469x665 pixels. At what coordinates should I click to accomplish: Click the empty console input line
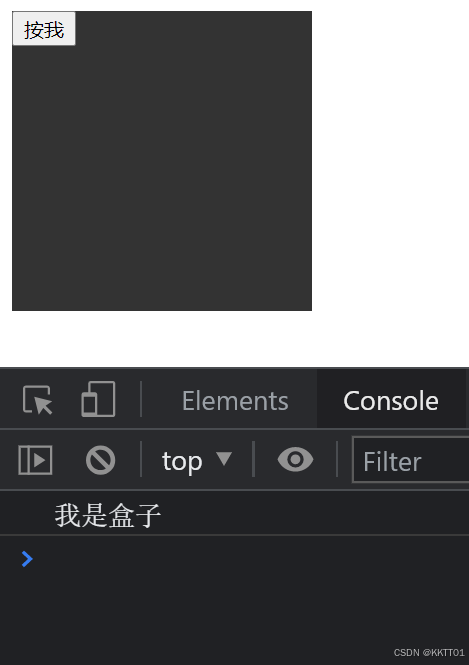tap(250, 559)
